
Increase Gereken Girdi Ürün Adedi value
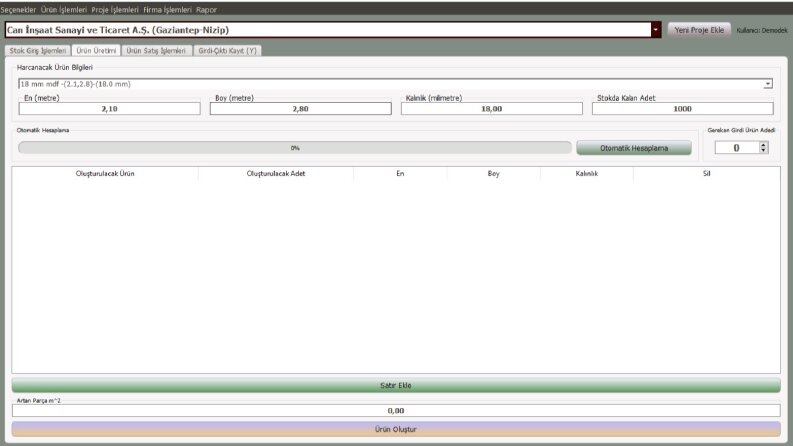(764, 145)
